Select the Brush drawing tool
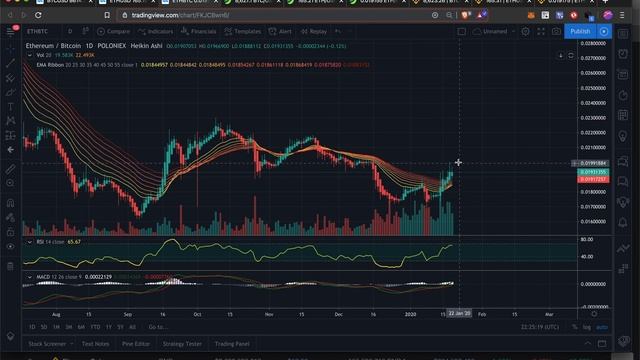The image size is (640, 360). coord(11,92)
